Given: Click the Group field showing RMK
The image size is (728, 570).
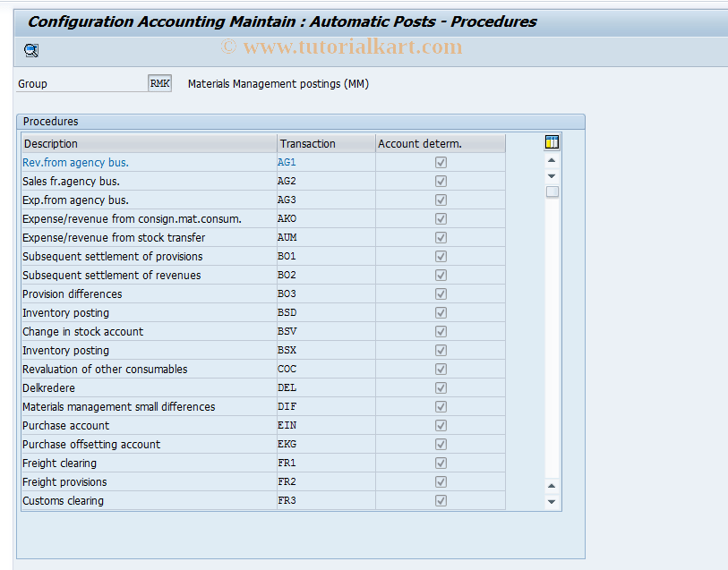Looking at the screenshot, I should click(x=159, y=82).
